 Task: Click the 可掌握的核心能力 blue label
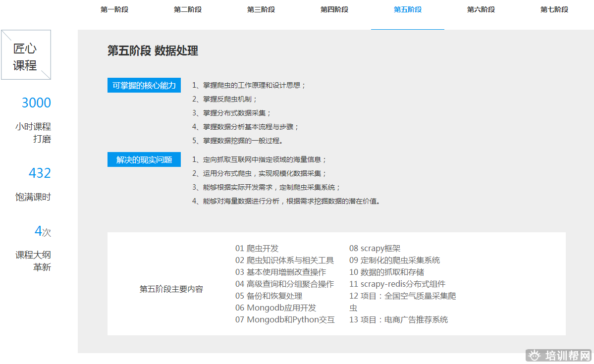144,85
